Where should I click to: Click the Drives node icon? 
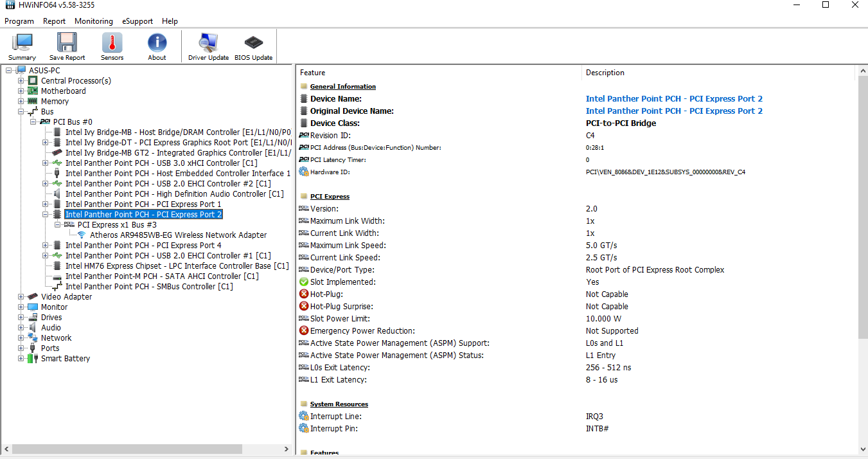pyautogui.click(x=33, y=317)
